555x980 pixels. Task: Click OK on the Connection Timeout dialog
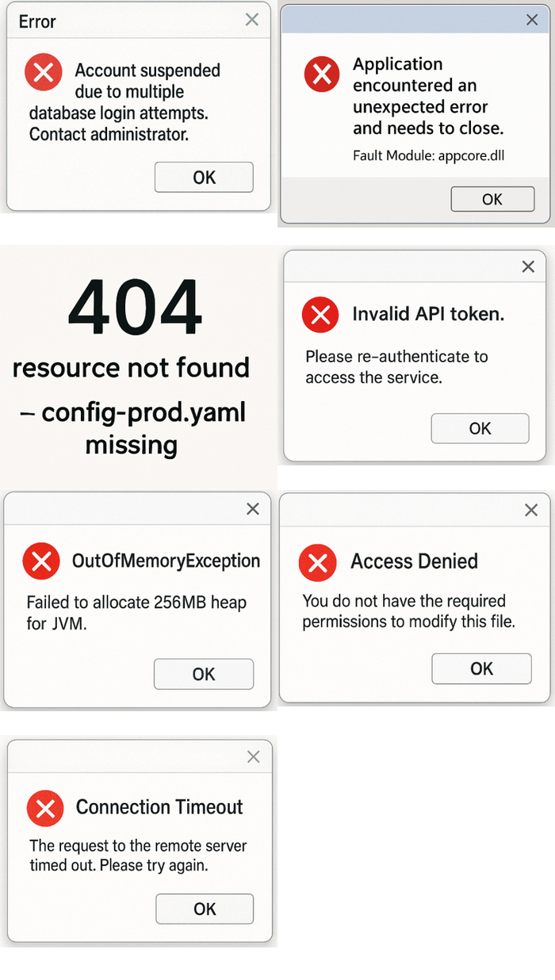pyautogui.click(x=205, y=909)
